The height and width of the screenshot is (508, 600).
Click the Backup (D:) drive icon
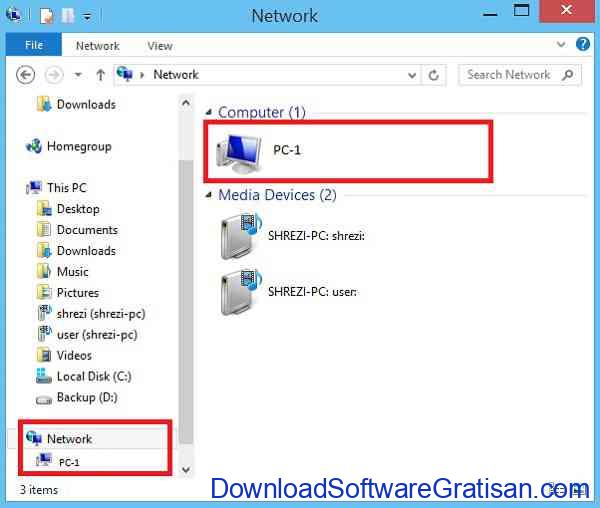[x=44, y=400]
